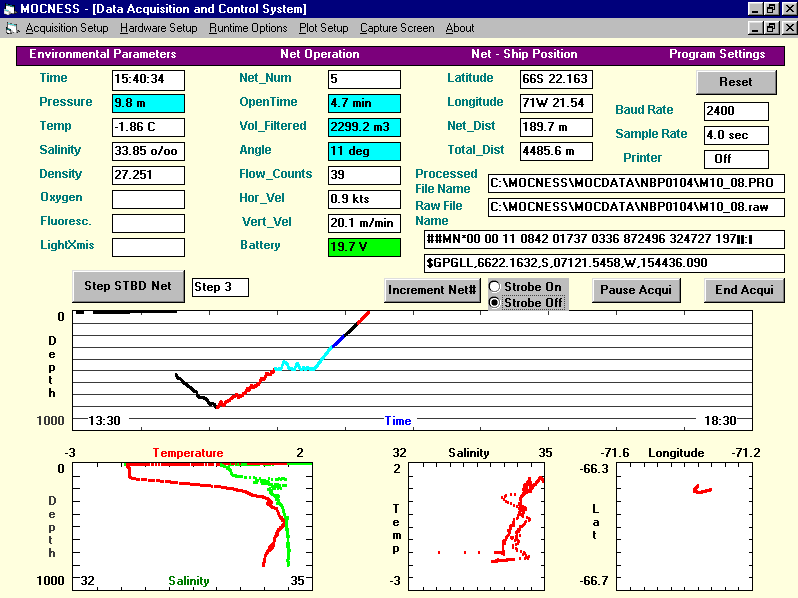The image size is (798, 598).
Task: Click the blue Time axis label
Action: [x=397, y=421]
